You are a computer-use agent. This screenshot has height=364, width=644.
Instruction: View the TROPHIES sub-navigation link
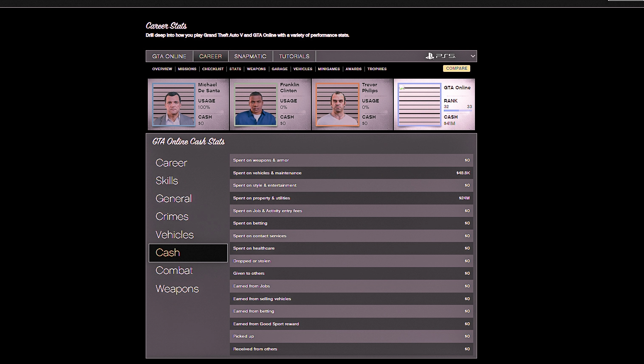point(377,69)
